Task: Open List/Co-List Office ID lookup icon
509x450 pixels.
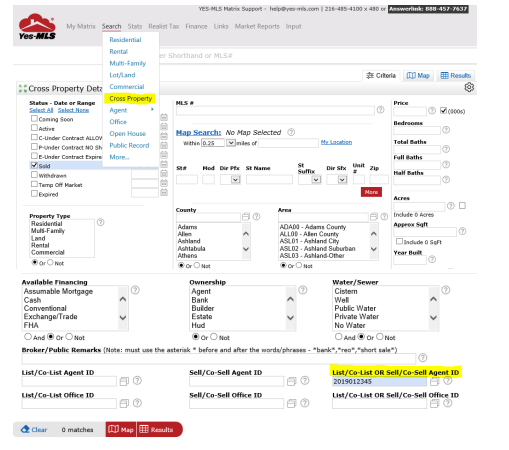Action: 124,404
